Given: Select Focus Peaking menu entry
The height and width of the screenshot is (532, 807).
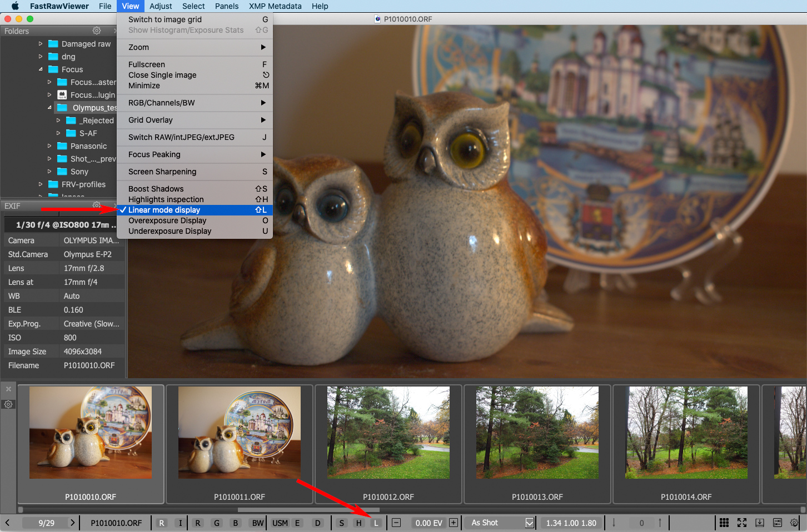Looking at the screenshot, I should coord(155,154).
